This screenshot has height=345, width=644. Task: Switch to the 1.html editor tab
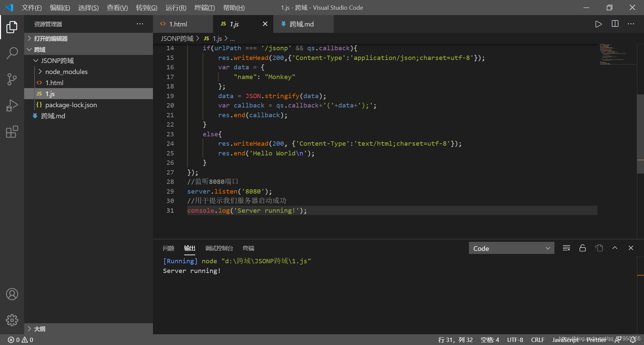pyautogui.click(x=183, y=24)
